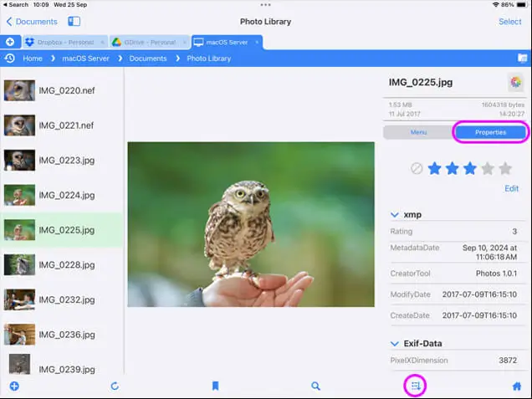The width and height of the screenshot is (532, 399).
Task: Collapse the xmp metadata section
Action: (x=395, y=215)
